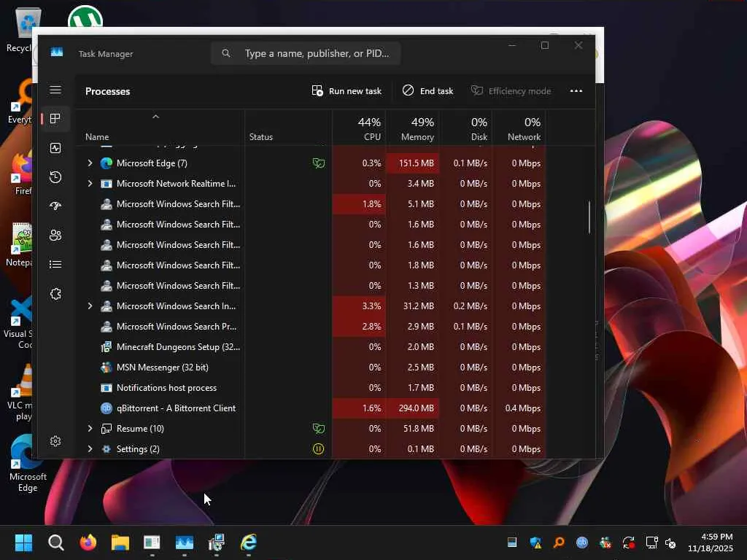The image size is (747, 560).
Task: Select the Minecraft Dungeons Setup row
Action: [311, 347]
